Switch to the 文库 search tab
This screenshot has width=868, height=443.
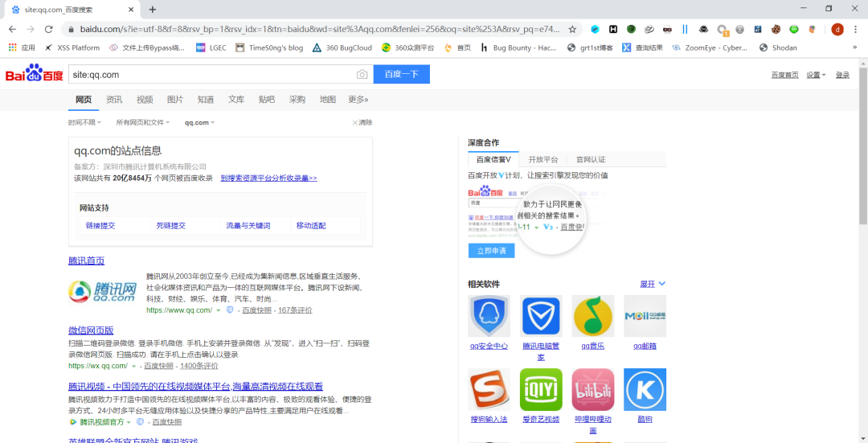(x=235, y=100)
